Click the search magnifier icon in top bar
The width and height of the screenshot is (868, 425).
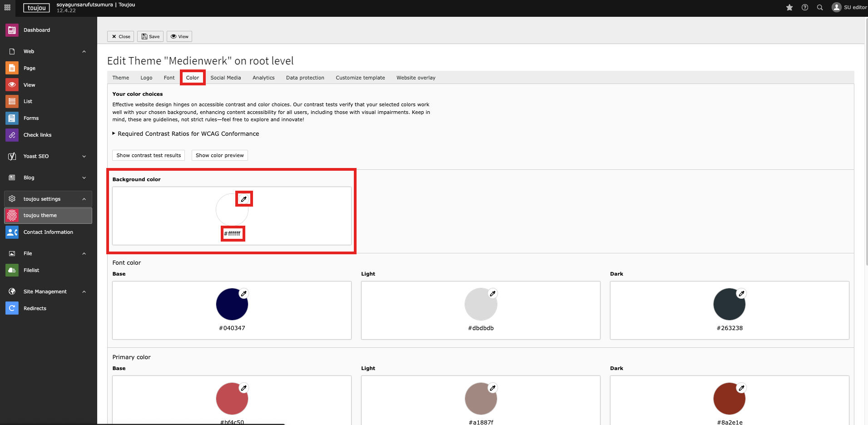[x=820, y=7]
